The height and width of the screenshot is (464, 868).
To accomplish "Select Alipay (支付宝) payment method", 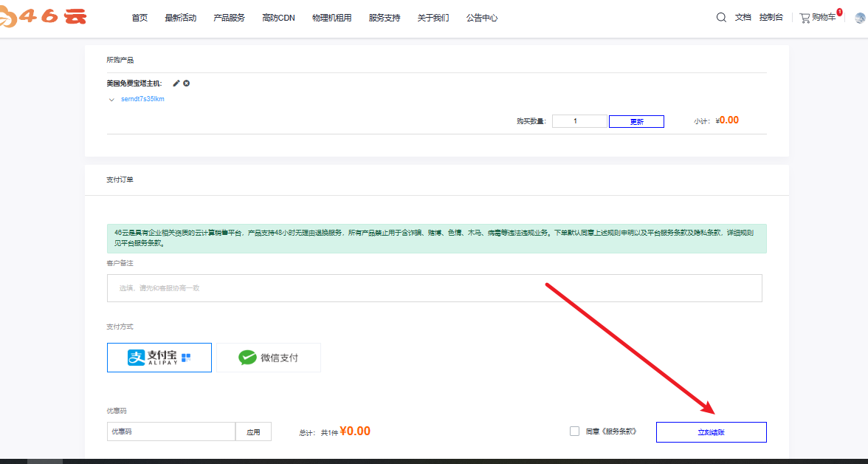I will click(x=159, y=358).
